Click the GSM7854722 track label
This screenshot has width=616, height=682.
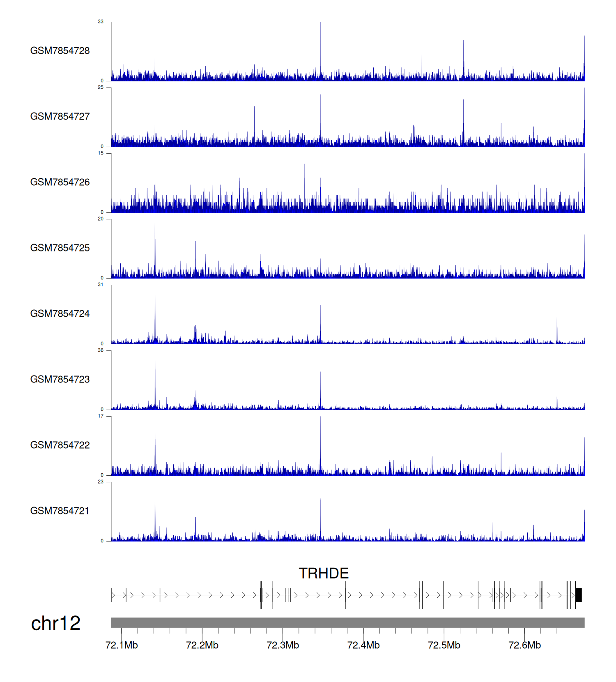[60, 445]
